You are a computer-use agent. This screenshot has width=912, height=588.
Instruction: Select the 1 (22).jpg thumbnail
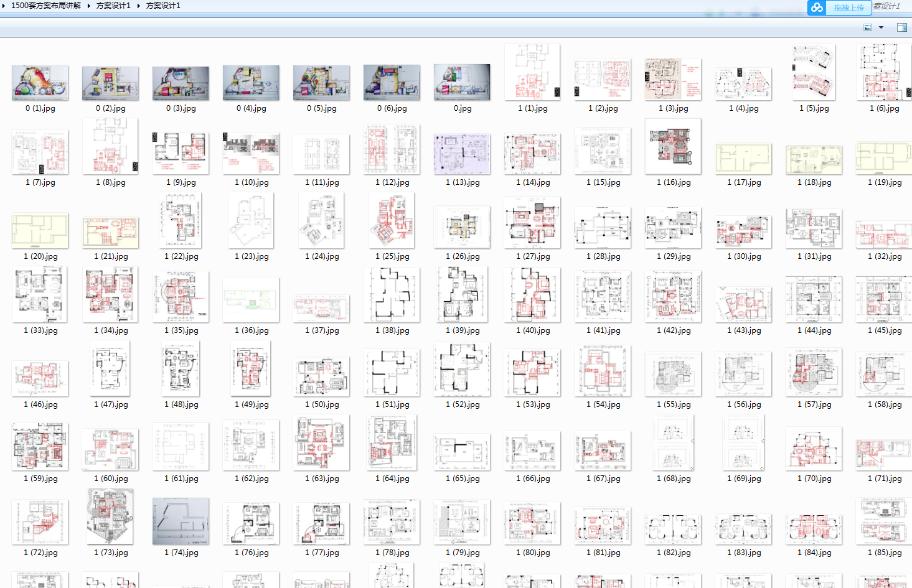click(181, 220)
